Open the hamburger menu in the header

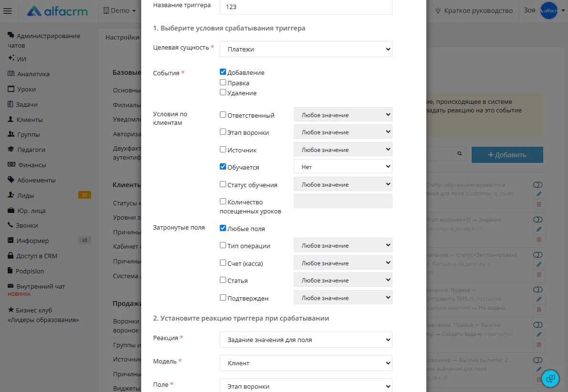8,11
